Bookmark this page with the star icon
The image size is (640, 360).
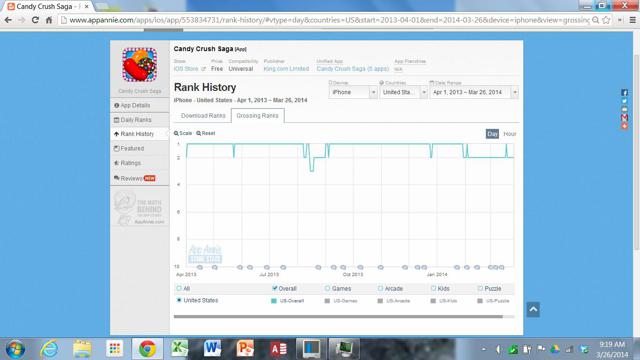click(x=607, y=20)
